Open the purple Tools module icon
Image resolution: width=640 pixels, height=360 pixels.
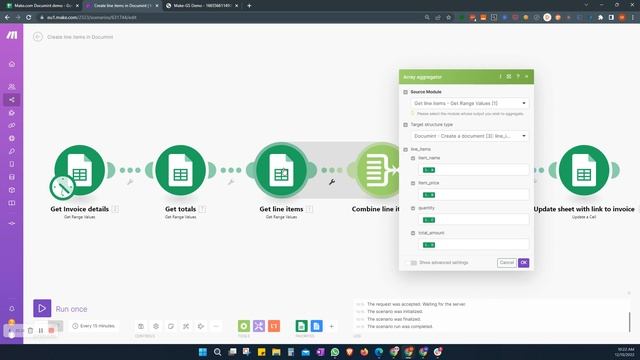pyautogui.click(x=259, y=326)
